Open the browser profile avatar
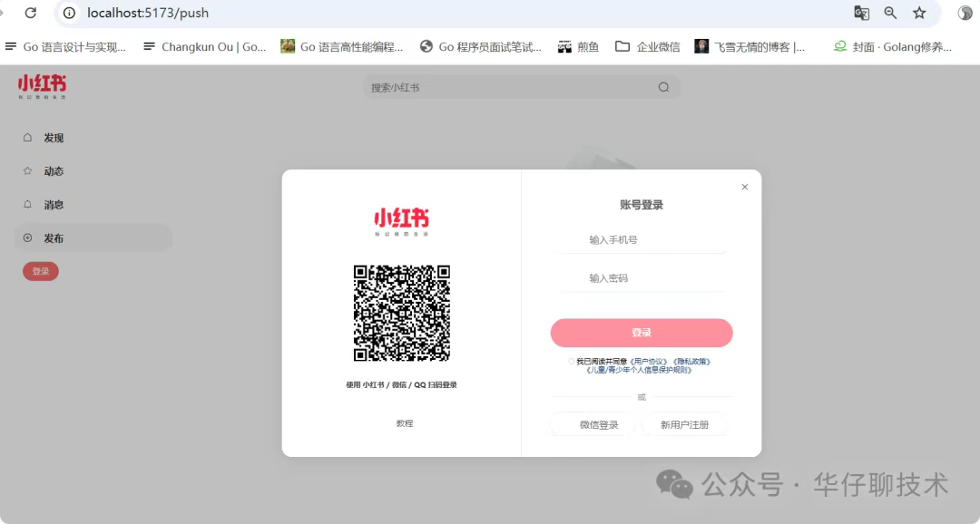Screen dimensions: 980x524 point(965,13)
